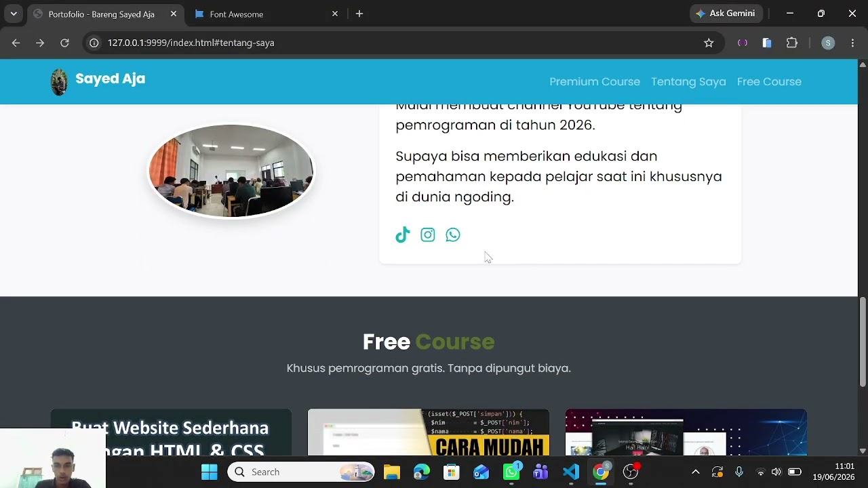
Task: Open the CARA MUDAH course card
Action: pos(429,432)
